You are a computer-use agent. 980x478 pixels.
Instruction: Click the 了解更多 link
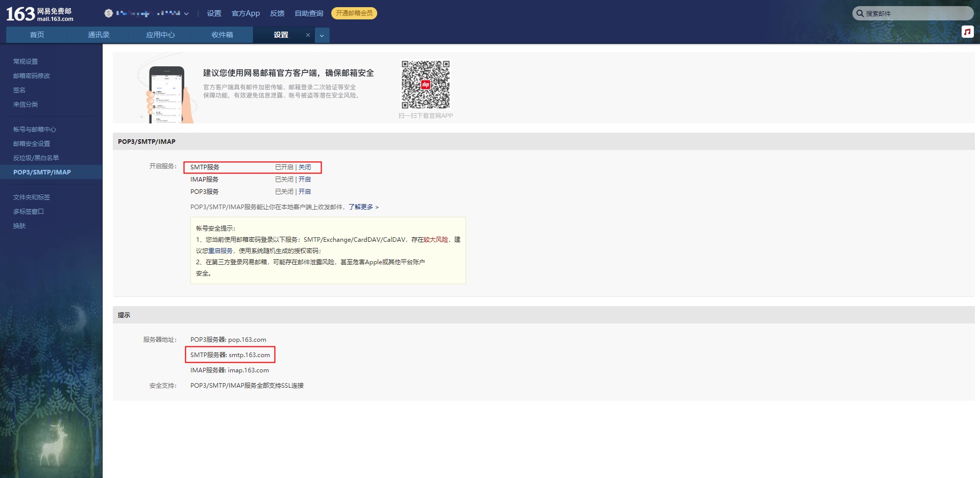(x=363, y=207)
